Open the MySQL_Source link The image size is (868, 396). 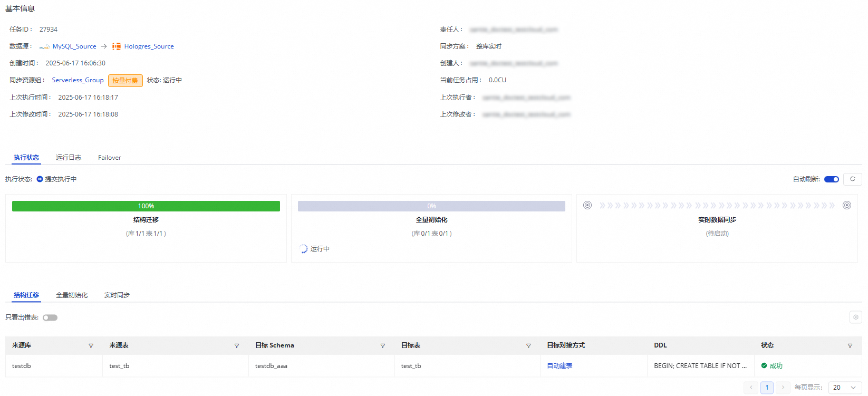74,46
